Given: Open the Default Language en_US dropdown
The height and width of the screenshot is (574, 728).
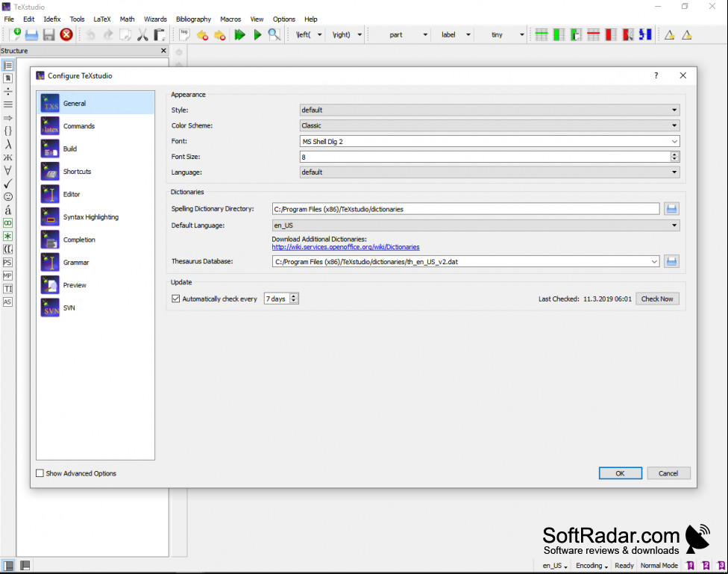Looking at the screenshot, I should [476, 225].
